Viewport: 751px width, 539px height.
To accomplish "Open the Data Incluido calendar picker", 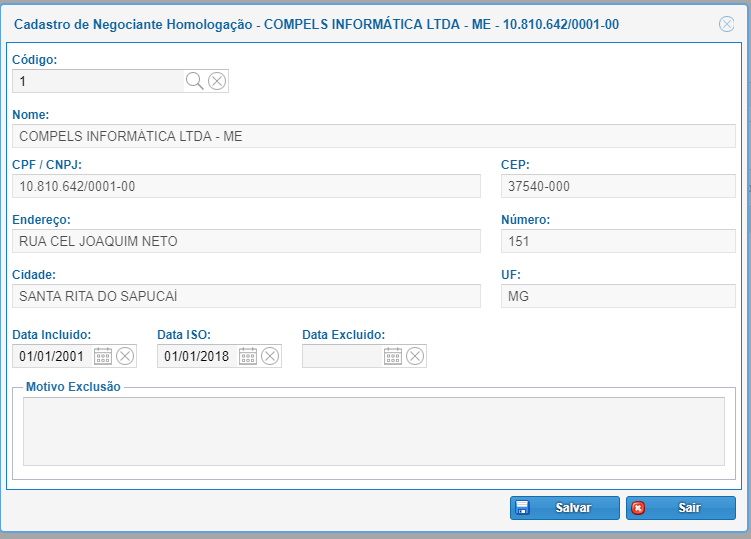I will pyautogui.click(x=103, y=356).
